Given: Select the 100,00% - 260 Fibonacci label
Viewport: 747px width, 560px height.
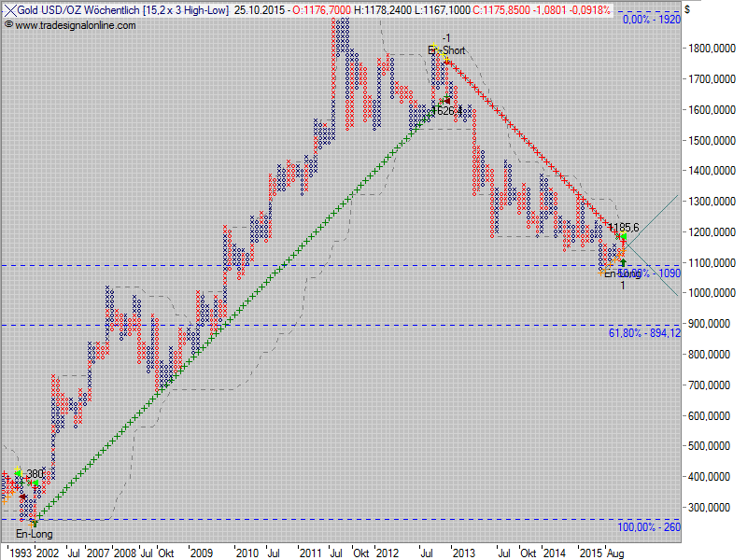Looking at the screenshot, I should (643, 527).
